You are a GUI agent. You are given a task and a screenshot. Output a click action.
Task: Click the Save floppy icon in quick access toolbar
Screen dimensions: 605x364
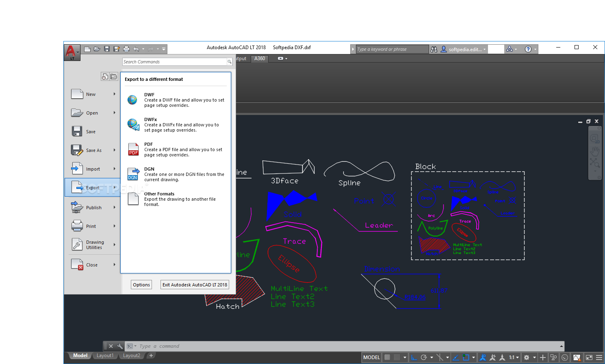(107, 49)
